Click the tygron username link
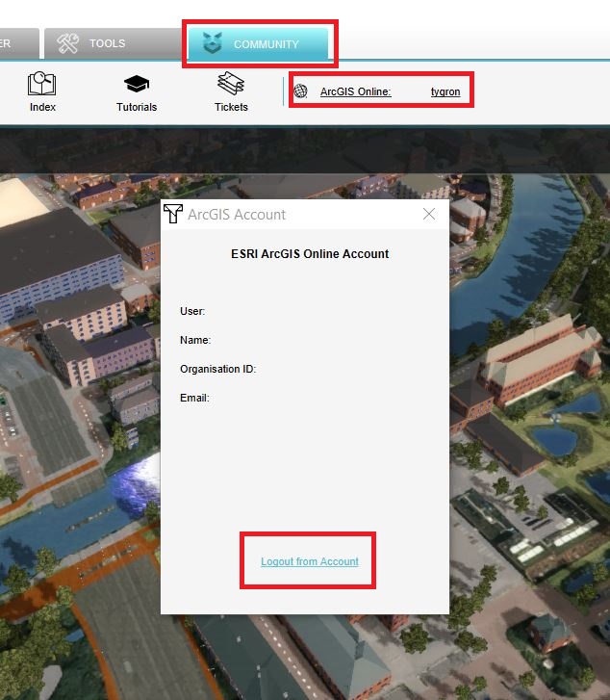 [445, 91]
